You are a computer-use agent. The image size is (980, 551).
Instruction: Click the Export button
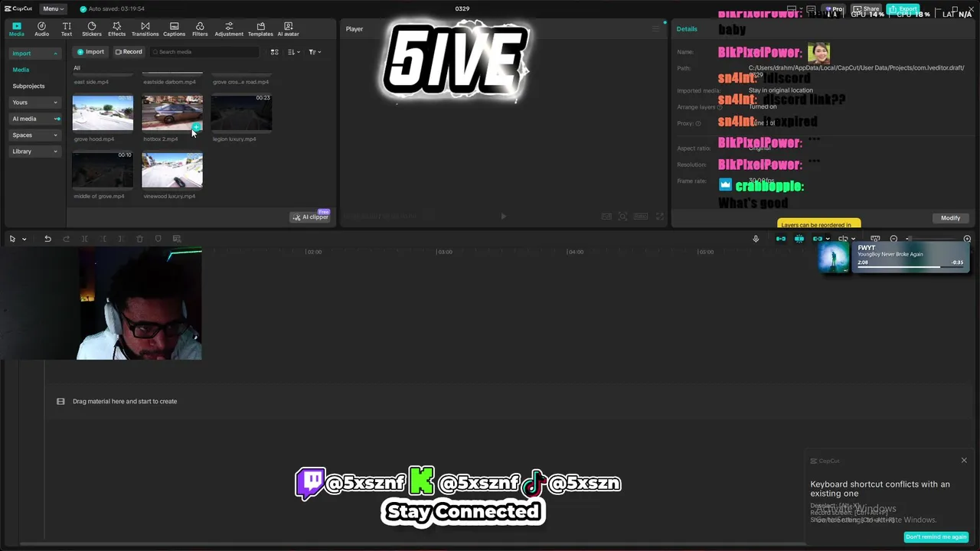point(903,9)
